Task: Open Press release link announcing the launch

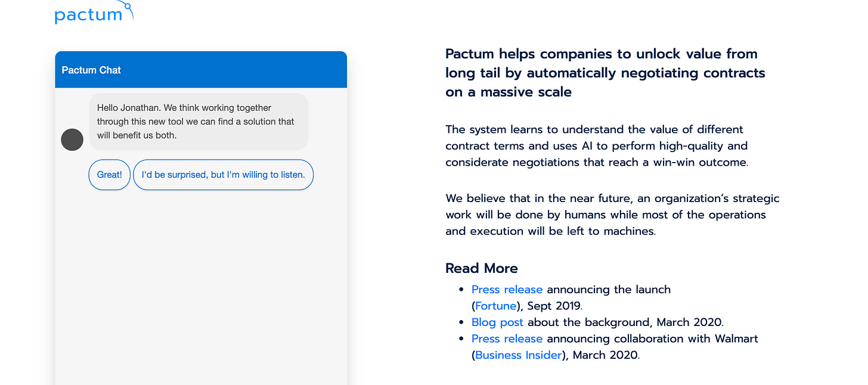Action: point(507,290)
